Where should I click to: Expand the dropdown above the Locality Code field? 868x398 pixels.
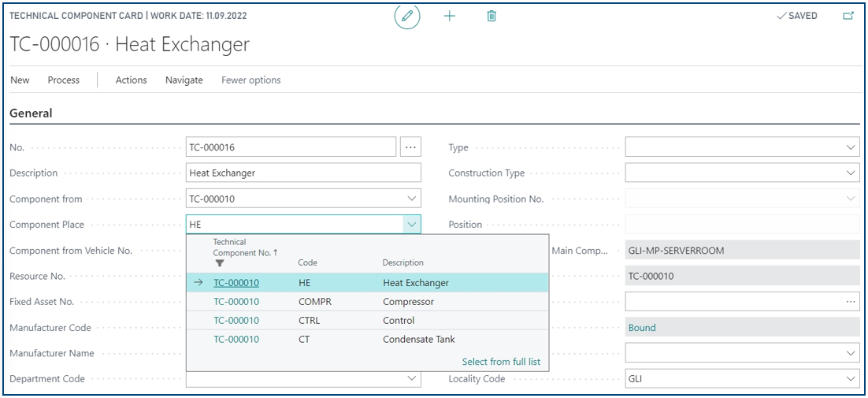(851, 352)
